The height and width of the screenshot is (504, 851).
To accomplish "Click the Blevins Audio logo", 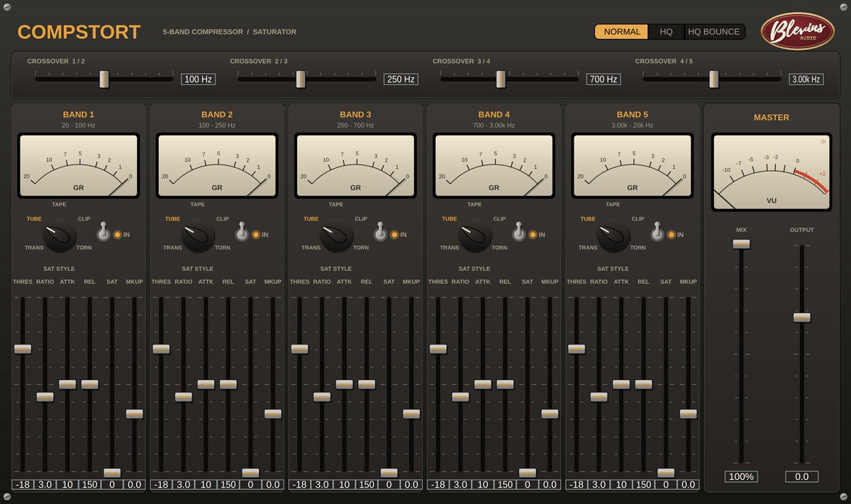I will click(797, 31).
